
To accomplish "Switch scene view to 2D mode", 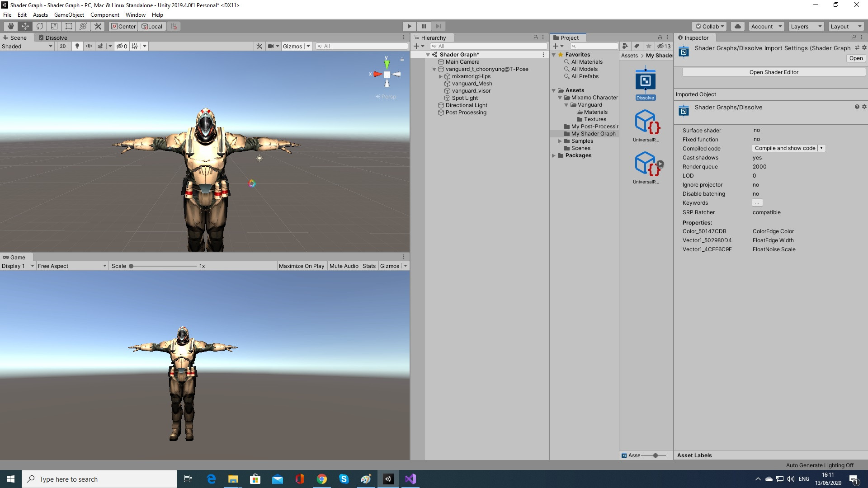I will pos(63,46).
